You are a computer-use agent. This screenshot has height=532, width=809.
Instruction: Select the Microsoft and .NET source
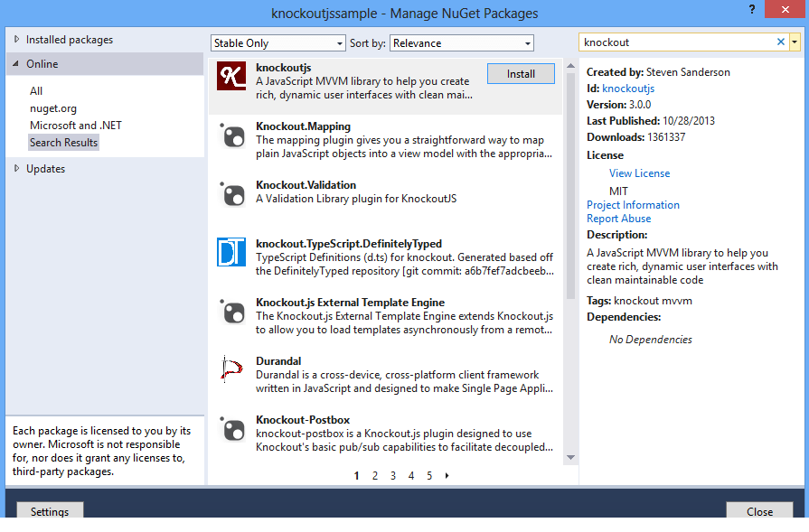76,126
